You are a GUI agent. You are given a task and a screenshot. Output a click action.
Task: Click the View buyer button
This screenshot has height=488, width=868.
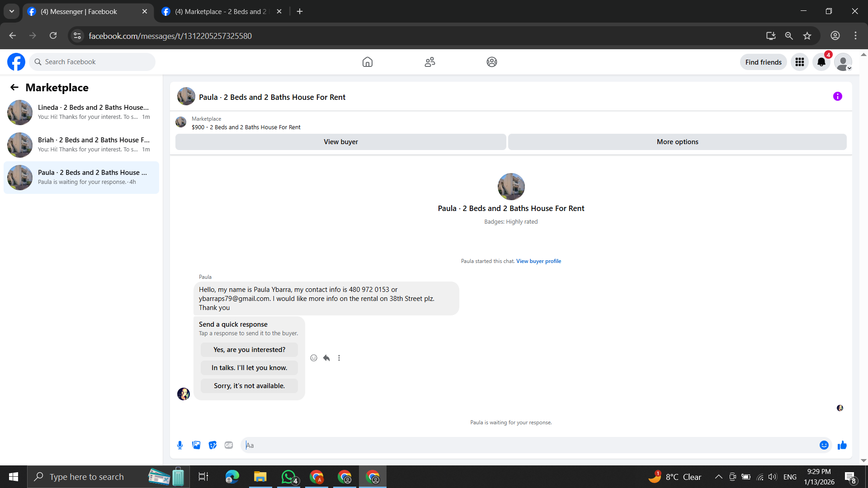coord(340,142)
